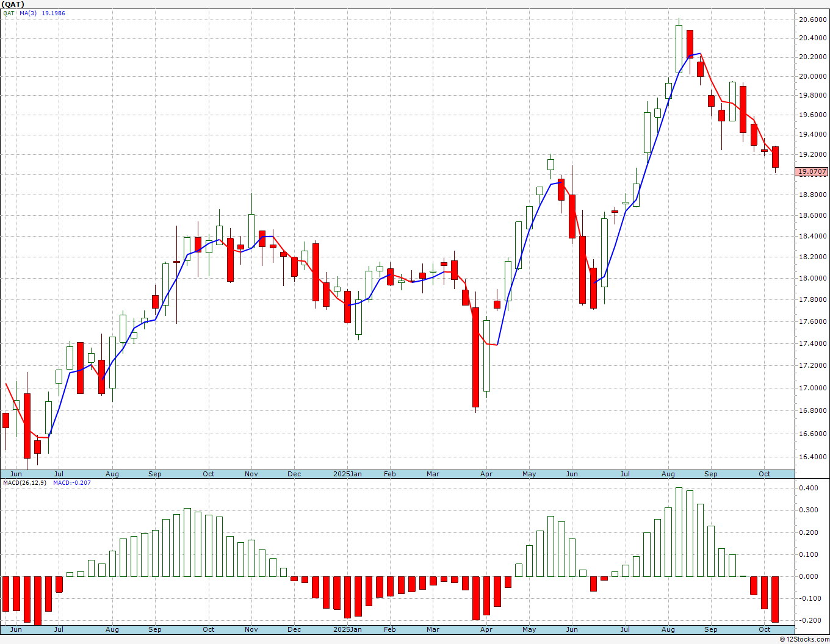The image size is (830, 644).
Task: Select Mar on the MACD panel time axis
Action: pos(433,629)
